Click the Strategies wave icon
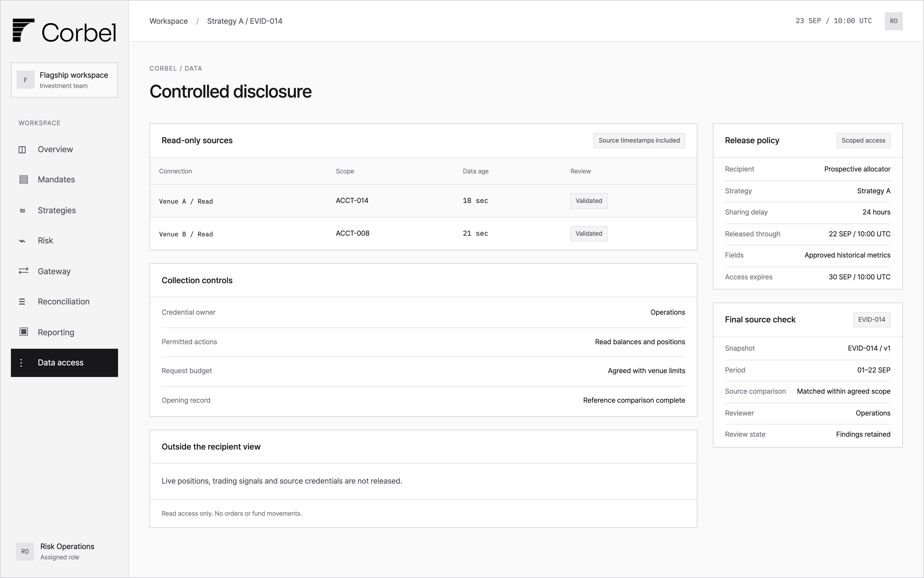Screen dimensions: 924x578 point(22,210)
